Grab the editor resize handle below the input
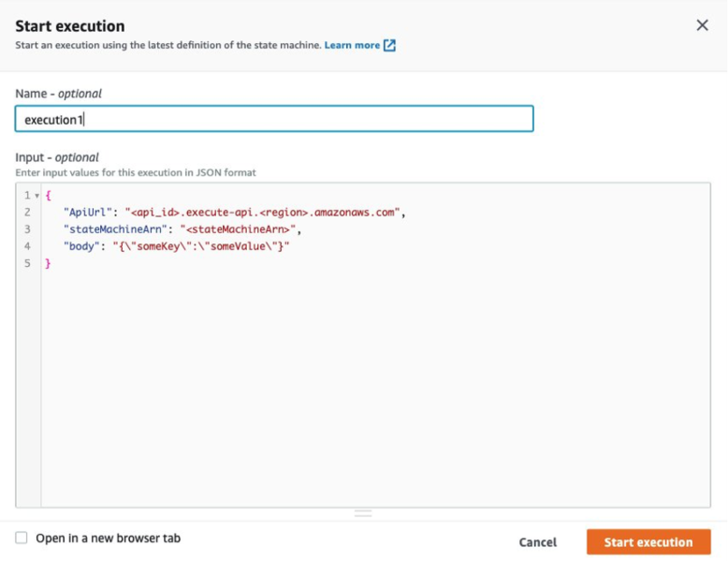728x561 pixels. [363, 513]
